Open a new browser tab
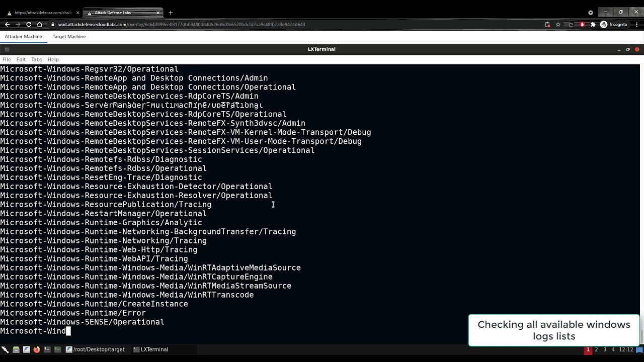Viewport: 644px width, 362px height. coord(171,13)
